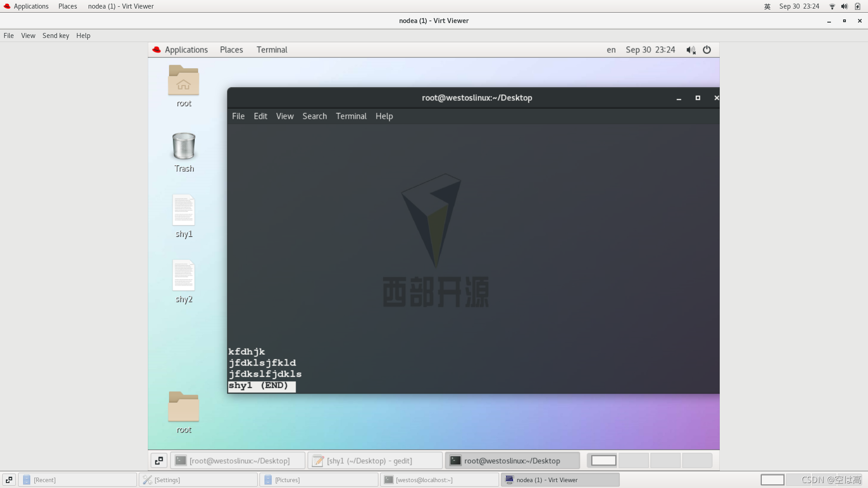This screenshot has width=868, height=488.
Task: Click host clock Sep 30 23:24
Action: [799, 6]
